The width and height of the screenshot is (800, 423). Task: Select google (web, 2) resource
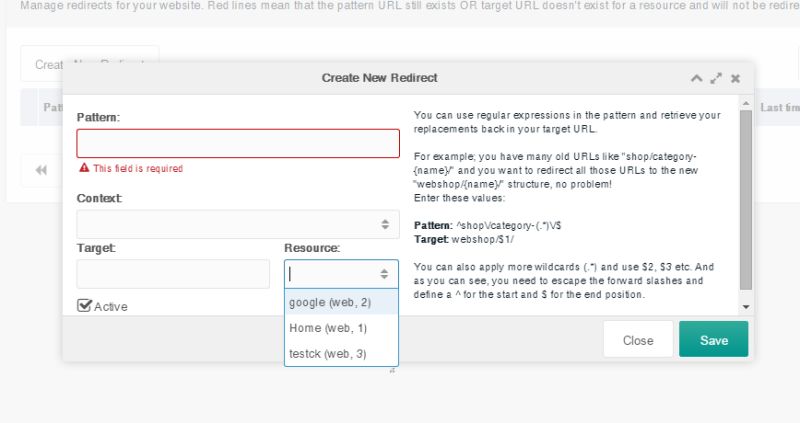(341, 302)
